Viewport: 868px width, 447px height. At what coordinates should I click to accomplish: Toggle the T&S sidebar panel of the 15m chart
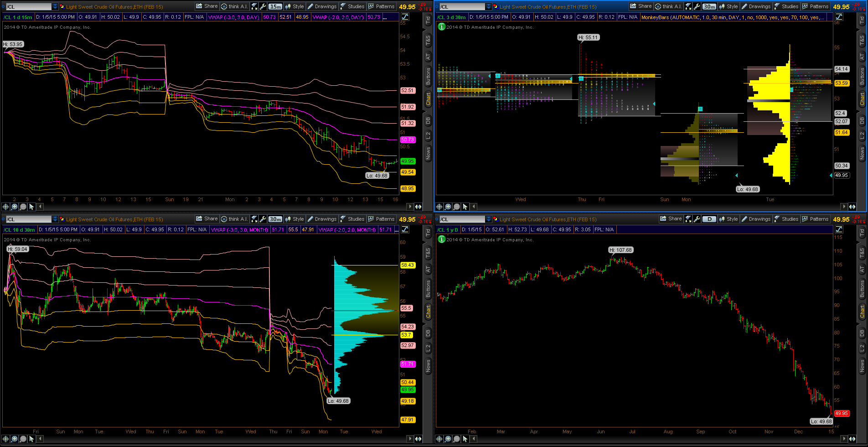(x=428, y=41)
